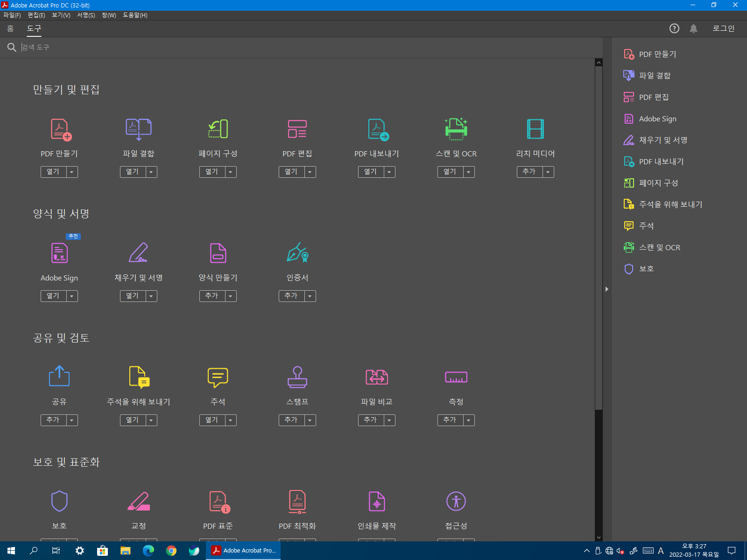Open the 편집(E) menu
Screen dimensions: 747x560
36,15
